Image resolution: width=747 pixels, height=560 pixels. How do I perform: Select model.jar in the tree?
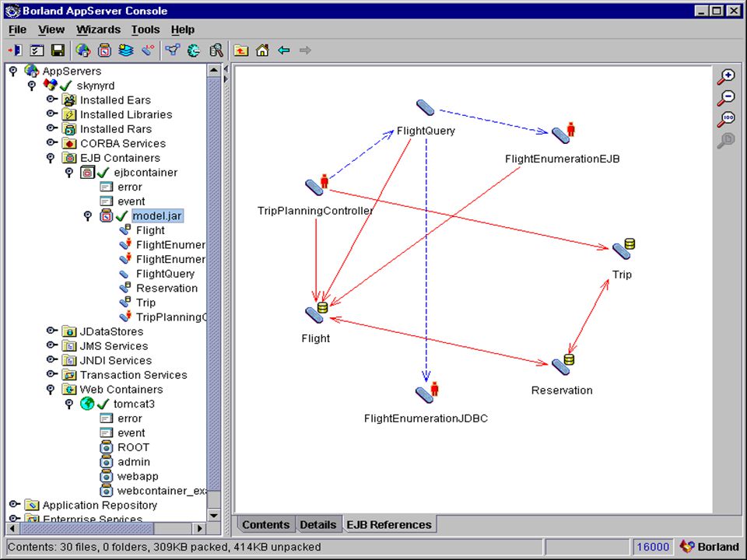click(x=156, y=216)
